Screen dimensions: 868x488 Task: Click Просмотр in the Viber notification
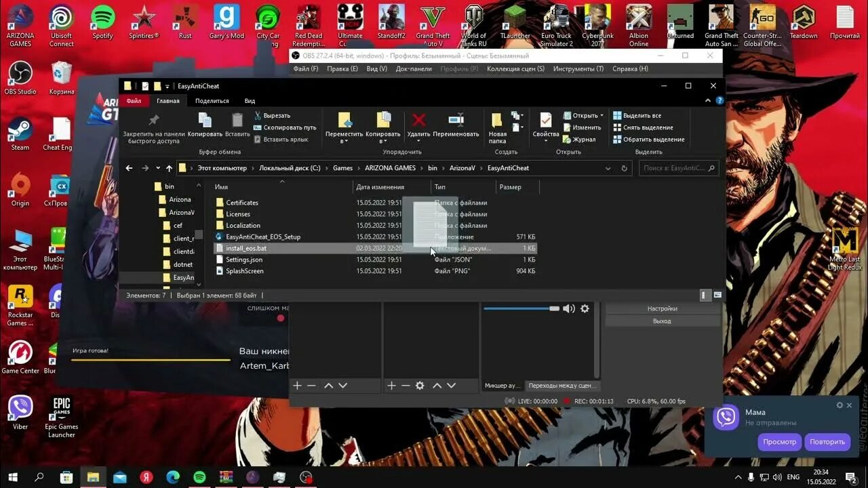tap(780, 442)
